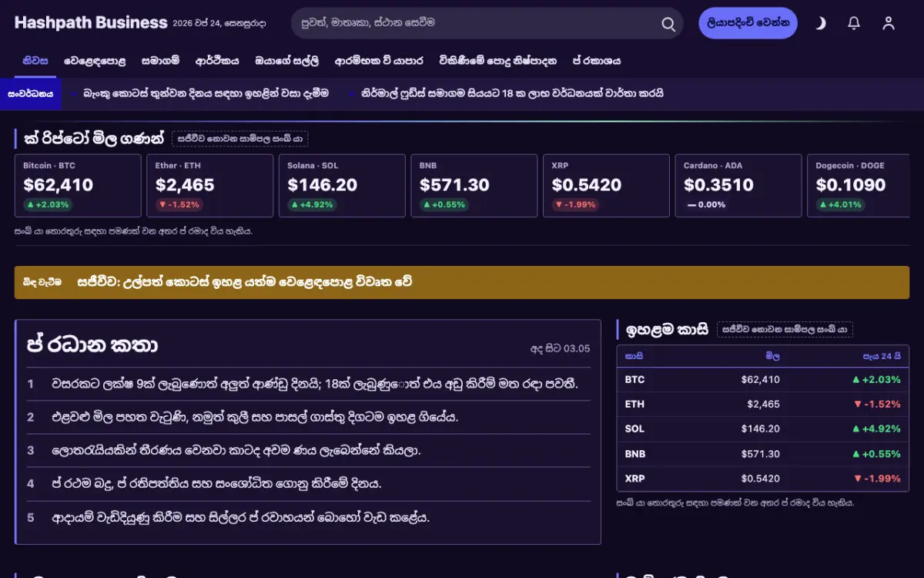924x578 pixels.
Task: Click Cardano 0.00% change badge
Action: click(x=706, y=205)
